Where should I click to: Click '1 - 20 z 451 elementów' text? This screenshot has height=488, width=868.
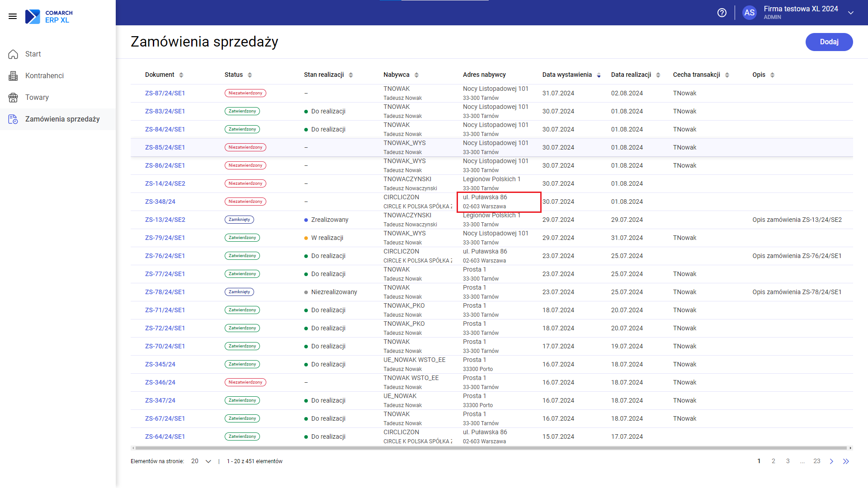pyautogui.click(x=255, y=461)
